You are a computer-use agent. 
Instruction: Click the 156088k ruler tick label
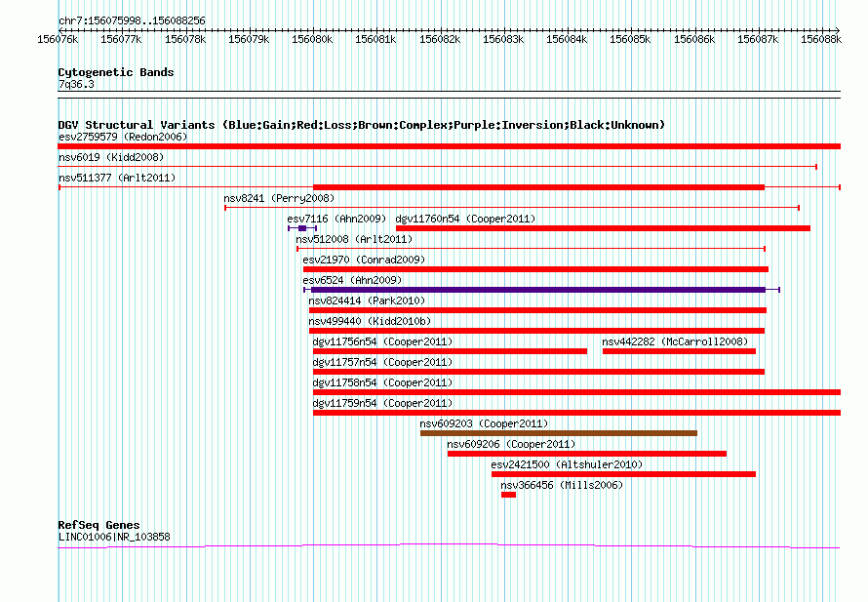click(821, 39)
